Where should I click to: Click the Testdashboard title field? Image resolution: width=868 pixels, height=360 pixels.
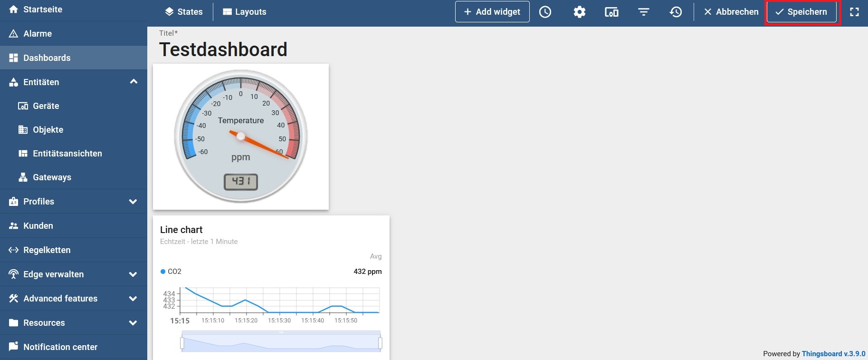click(x=223, y=49)
